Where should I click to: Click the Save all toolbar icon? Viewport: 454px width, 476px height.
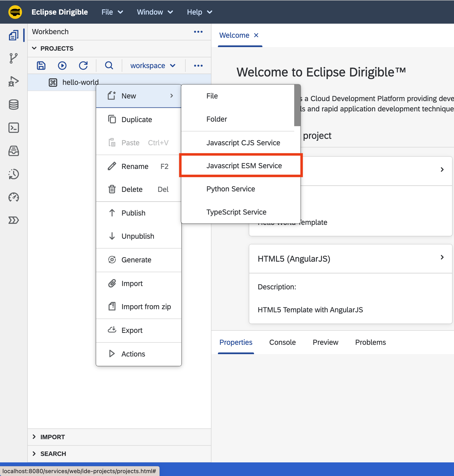pyautogui.click(x=41, y=65)
